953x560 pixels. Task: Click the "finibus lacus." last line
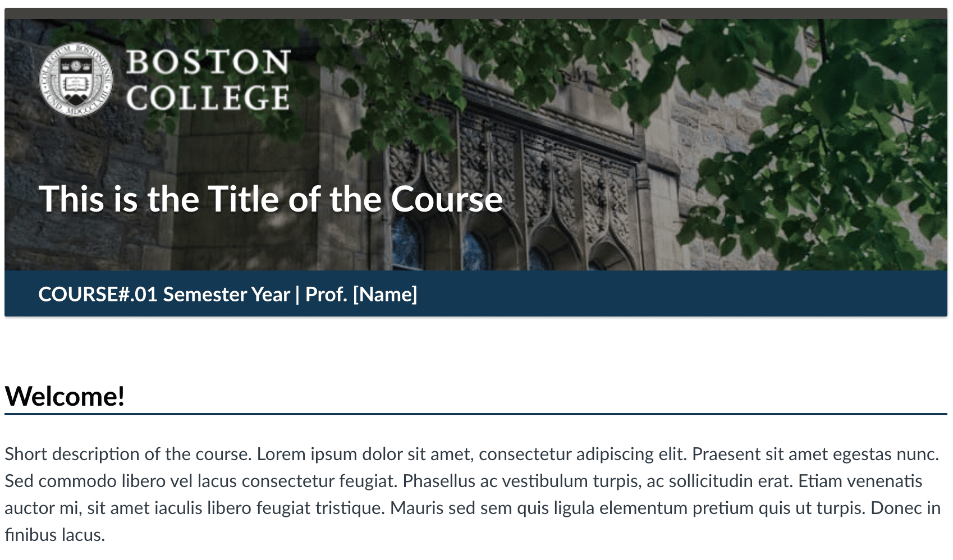pos(54,535)
